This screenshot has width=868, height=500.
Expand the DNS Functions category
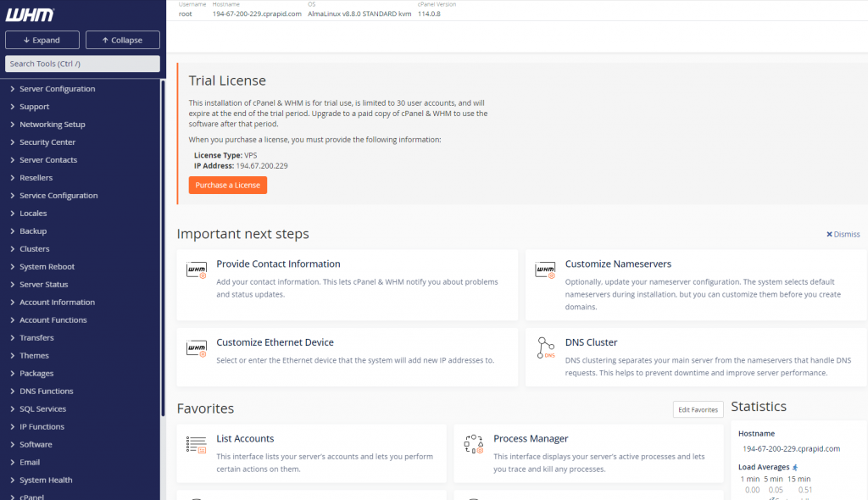[46, 392]
